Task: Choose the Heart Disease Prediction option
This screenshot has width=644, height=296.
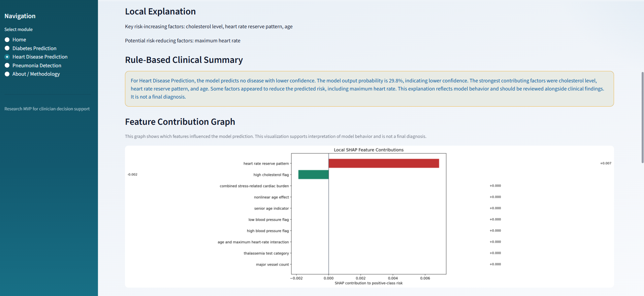Action: pos(7,57)
